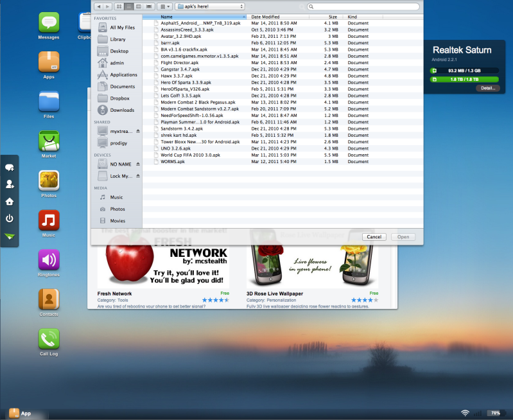The width and height of the screenshot is (513, 420).
Task: Sort by Kind column header
Action: point(363,17)
